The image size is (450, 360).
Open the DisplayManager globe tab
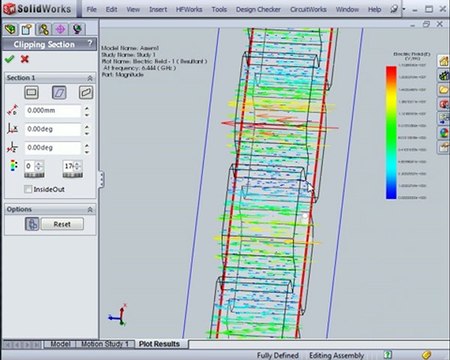[x=77, y=29]
